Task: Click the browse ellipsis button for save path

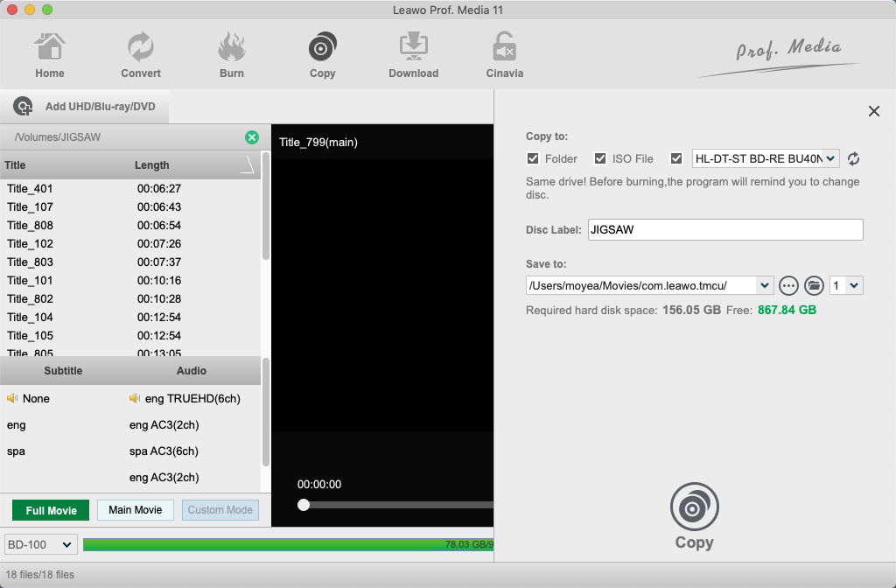Action: coord(789,285)
